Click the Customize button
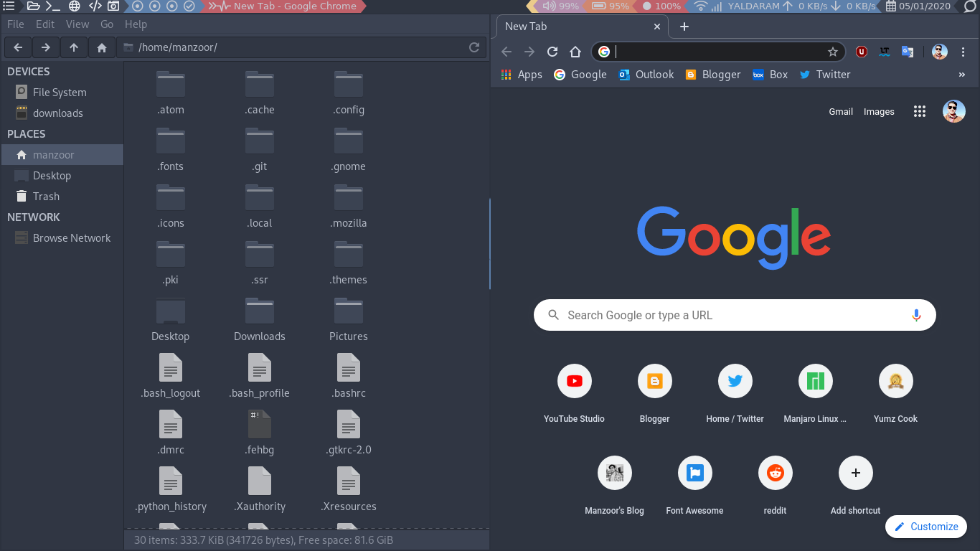Viewport: 980px width, 551px height. tap(926, 527)
